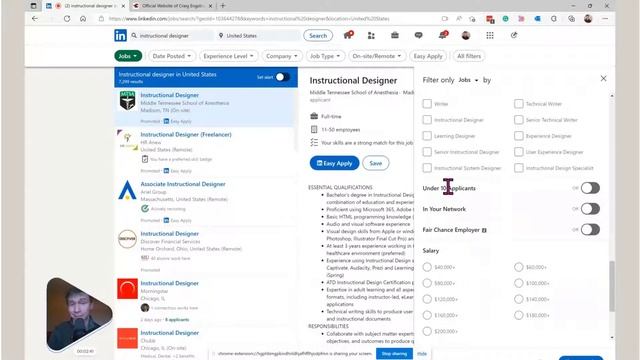Expand the On-site/Remote filter
The width and height of the screenshot is (640, 360).
pyautogui.click(x=377, y=56)
